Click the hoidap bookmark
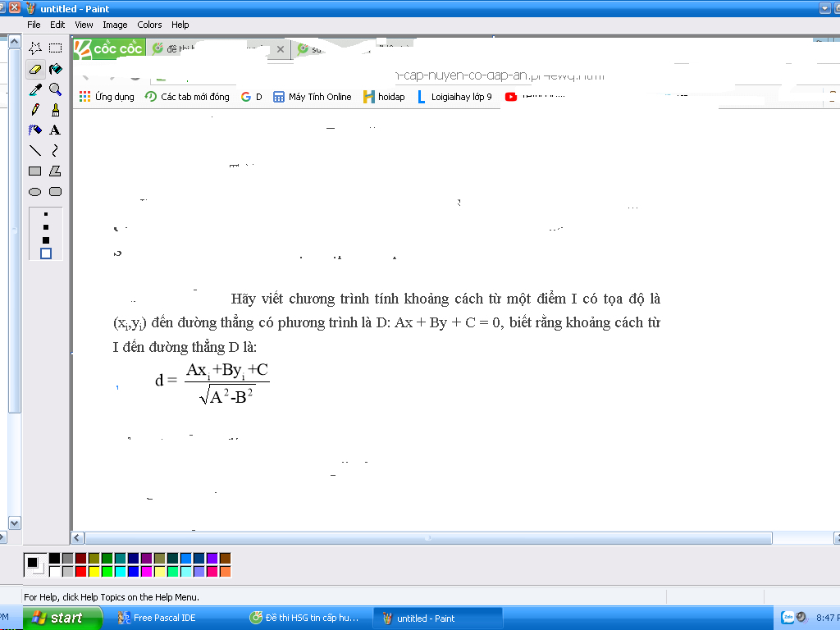The image size is (840, 630). tap(384, 97)
